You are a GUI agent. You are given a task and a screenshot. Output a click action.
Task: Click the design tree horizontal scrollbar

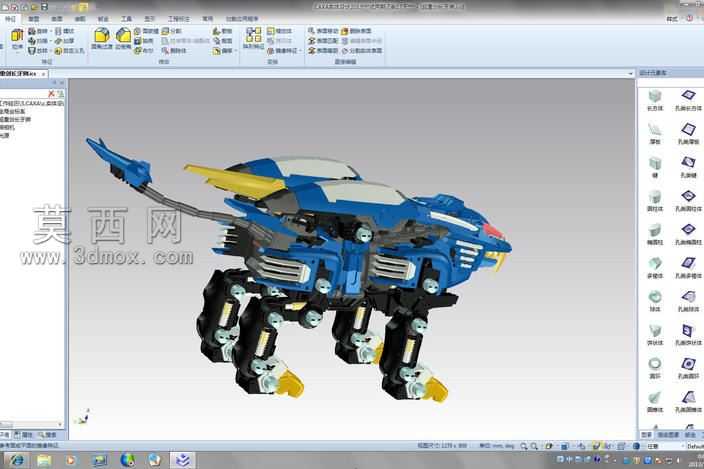pos(31,424)
